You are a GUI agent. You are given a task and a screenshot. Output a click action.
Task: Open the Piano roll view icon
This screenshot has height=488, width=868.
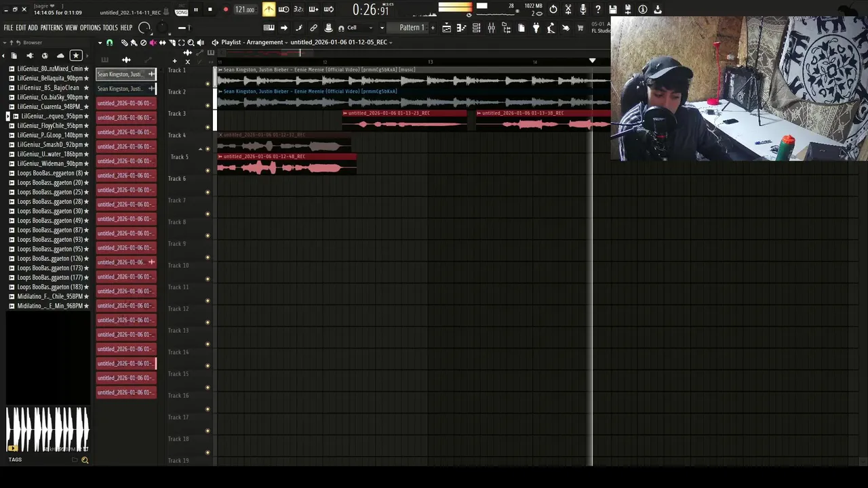[461, 28]
